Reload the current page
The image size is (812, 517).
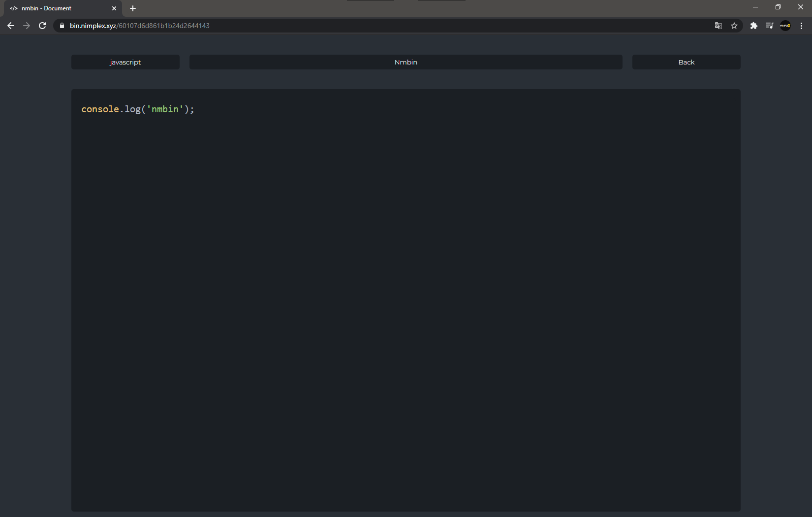pos(42,26)
